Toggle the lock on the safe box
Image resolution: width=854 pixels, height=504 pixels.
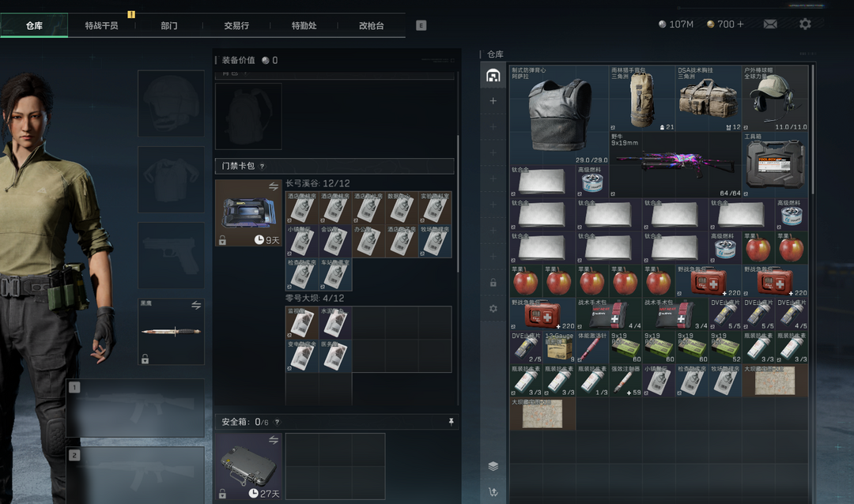[222, 494]
